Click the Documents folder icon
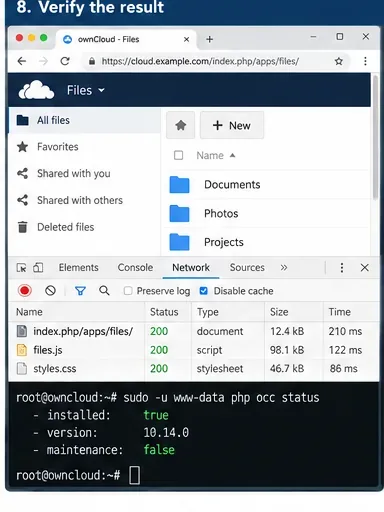This screenshot has height=512, width=384. tap(179, 185)
